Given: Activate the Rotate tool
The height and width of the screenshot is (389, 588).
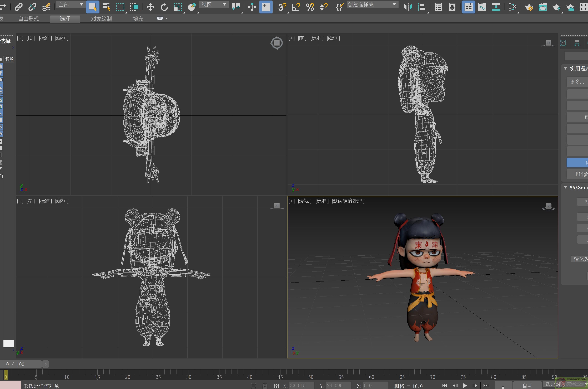Looking at the screenshot, I should coord(164,7).
